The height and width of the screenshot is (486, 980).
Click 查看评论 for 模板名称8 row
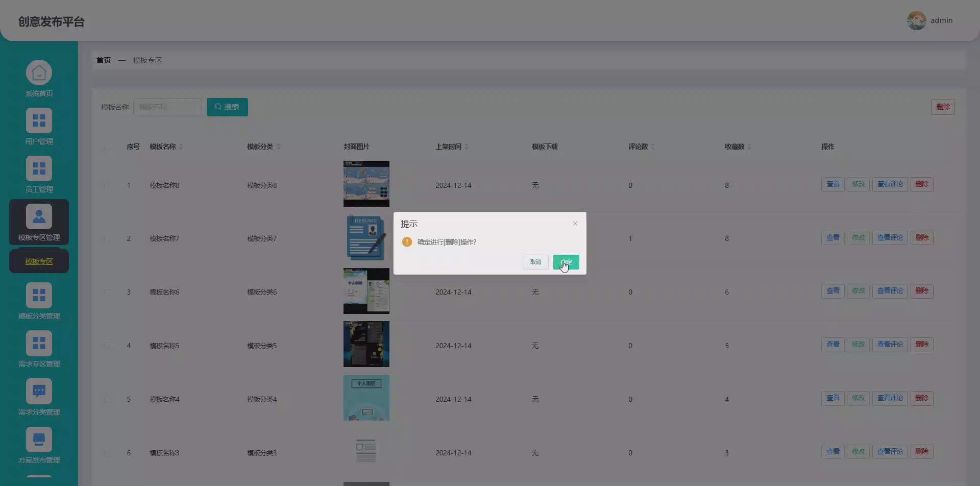[x=890, y=184]
